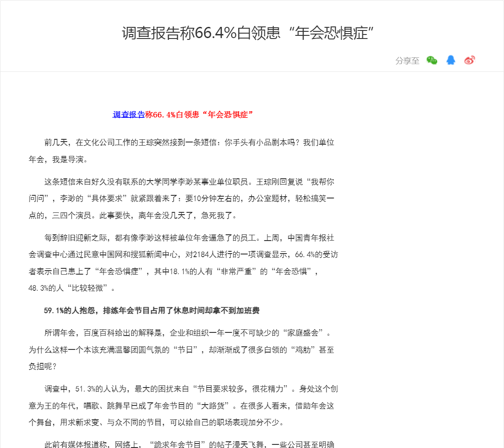504x448 pixels.
Task: Share the article to Weibo
Action: pos(470,60)
